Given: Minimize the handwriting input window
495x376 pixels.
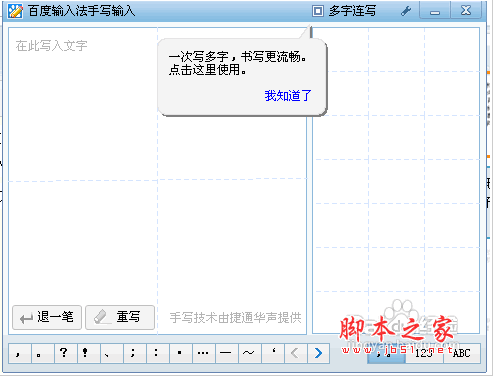Looking at the screenshot, I should point(435,11).
